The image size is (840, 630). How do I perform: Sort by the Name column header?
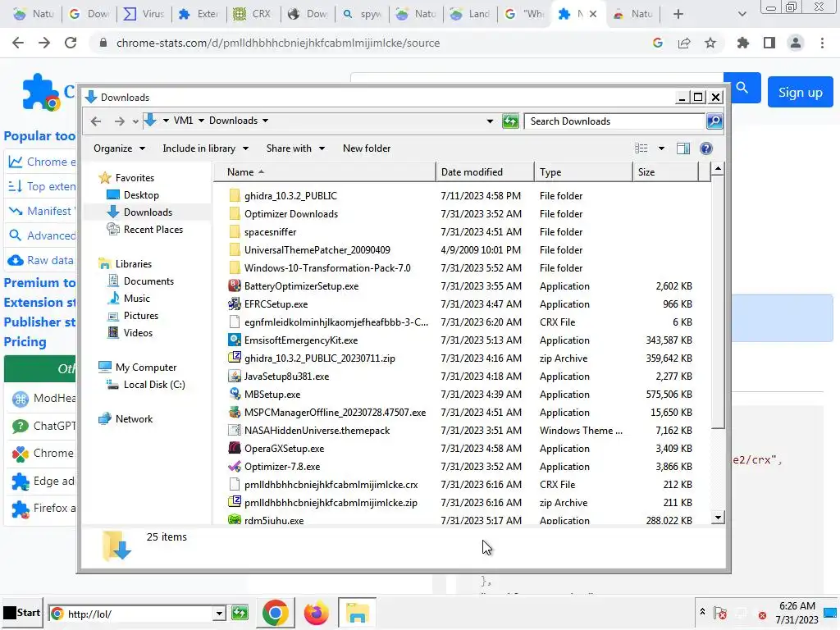click(x=326, y=172)
